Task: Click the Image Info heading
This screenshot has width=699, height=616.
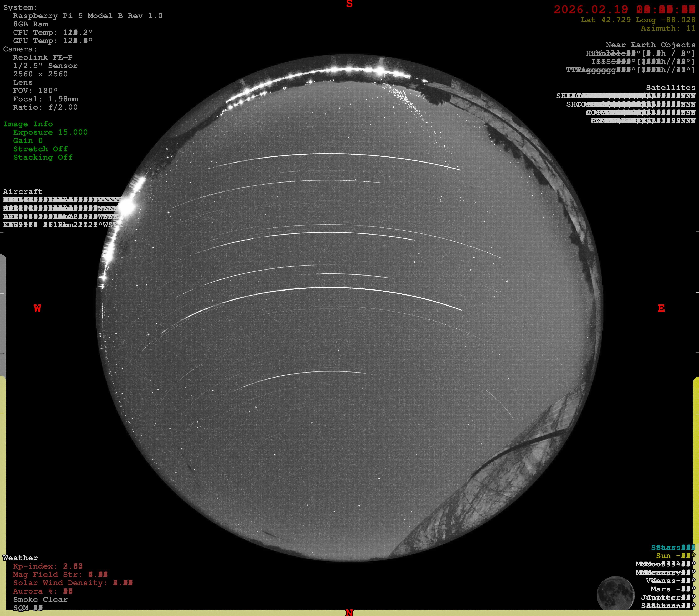Action: tap(28, 124)
